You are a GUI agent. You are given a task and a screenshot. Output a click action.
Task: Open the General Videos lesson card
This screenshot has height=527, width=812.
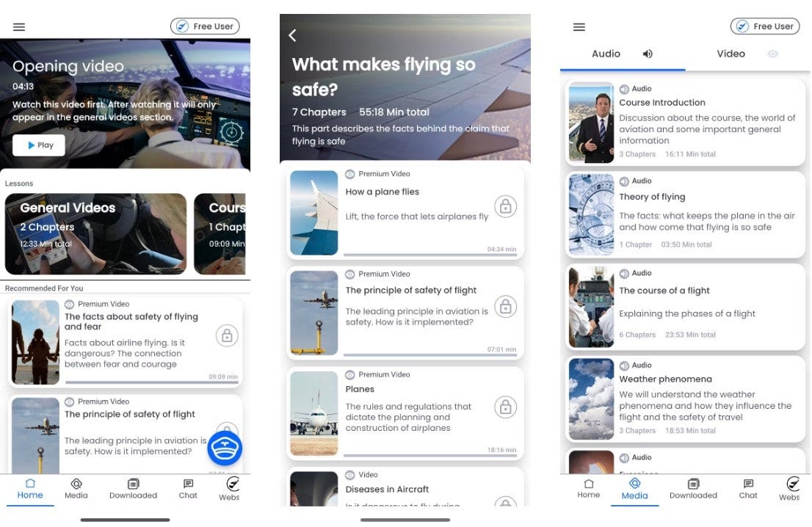coord(95,234)
